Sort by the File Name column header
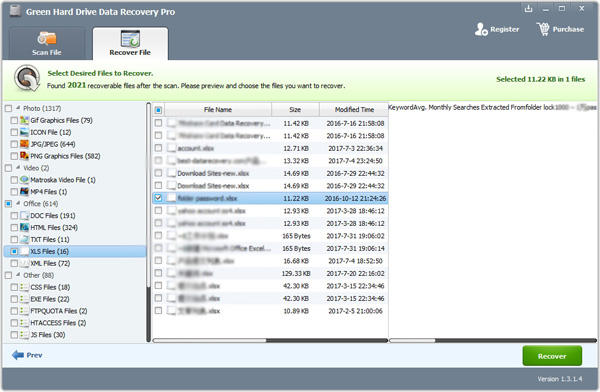This screenshot has width=600, height=392. [218, 110]
